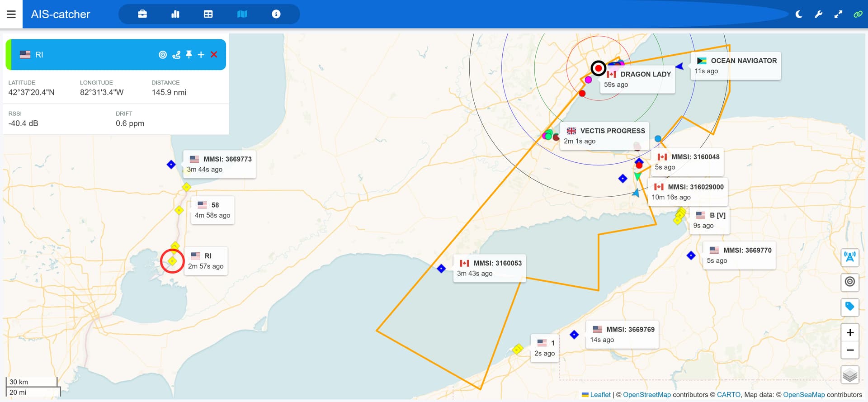The image size is (868, 402).
Task: Toggle fullscreen expand icon
Action: (838, 14)
